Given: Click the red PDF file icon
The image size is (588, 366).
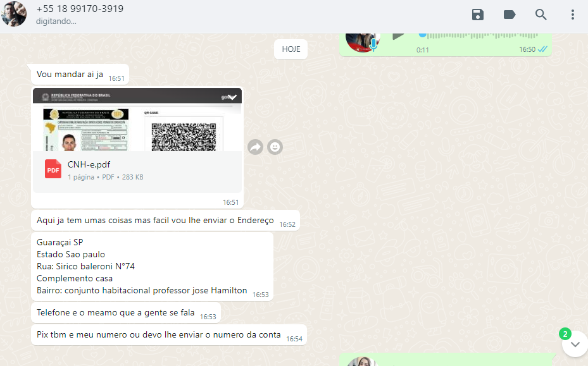Looking at the screenshot, I should click(x=53, y=169).
